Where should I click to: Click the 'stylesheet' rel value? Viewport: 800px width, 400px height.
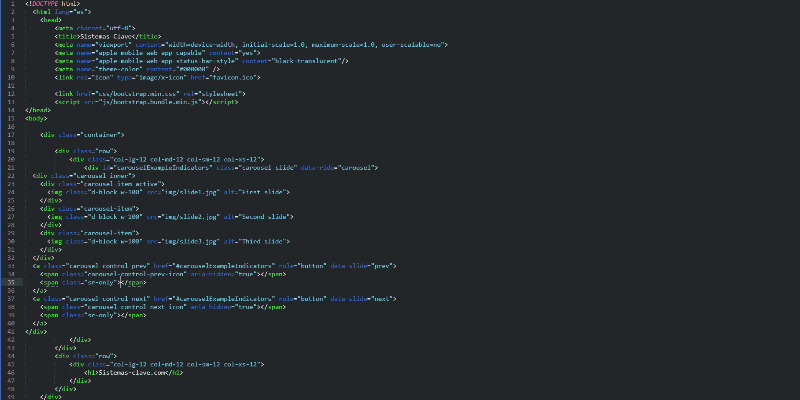point(220,94)
